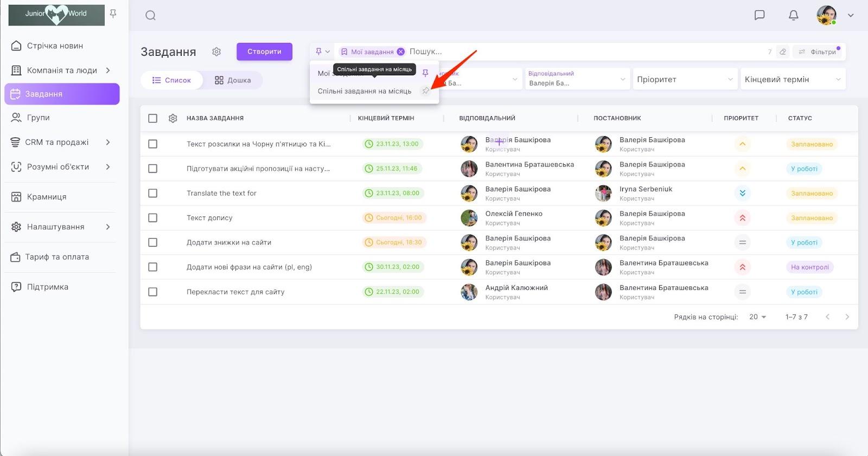Check the Текст допису checkbox
The width and height of the screenshot is (868, 456).
tap(153, 218)
